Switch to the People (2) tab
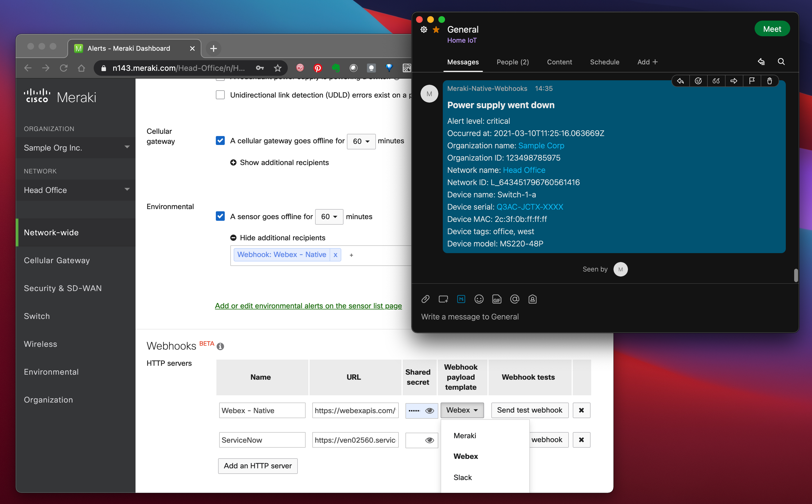The image size is (812, 504). click(x=512, y=62)
